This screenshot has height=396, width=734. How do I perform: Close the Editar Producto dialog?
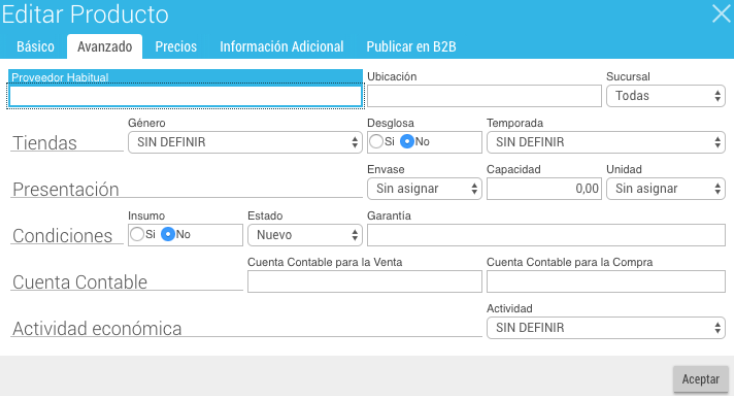721,14
